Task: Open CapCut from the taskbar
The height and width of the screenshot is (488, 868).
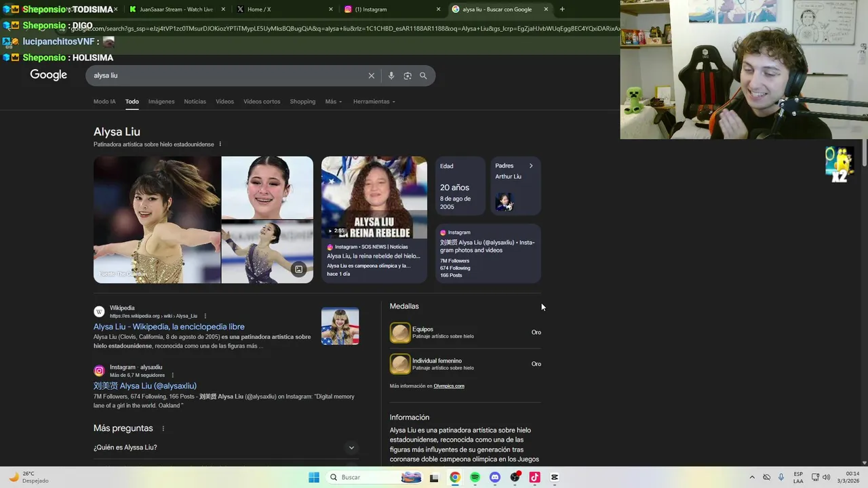Action: [554, 477]
